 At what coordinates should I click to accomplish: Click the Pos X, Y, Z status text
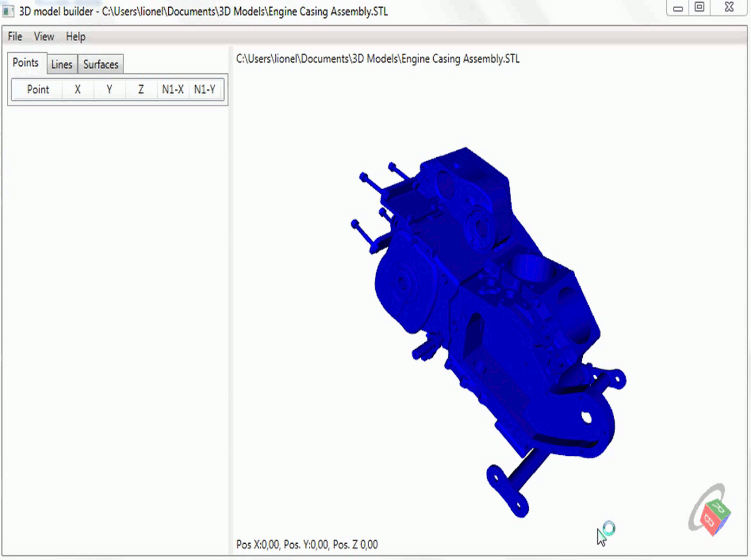(307, 545)
